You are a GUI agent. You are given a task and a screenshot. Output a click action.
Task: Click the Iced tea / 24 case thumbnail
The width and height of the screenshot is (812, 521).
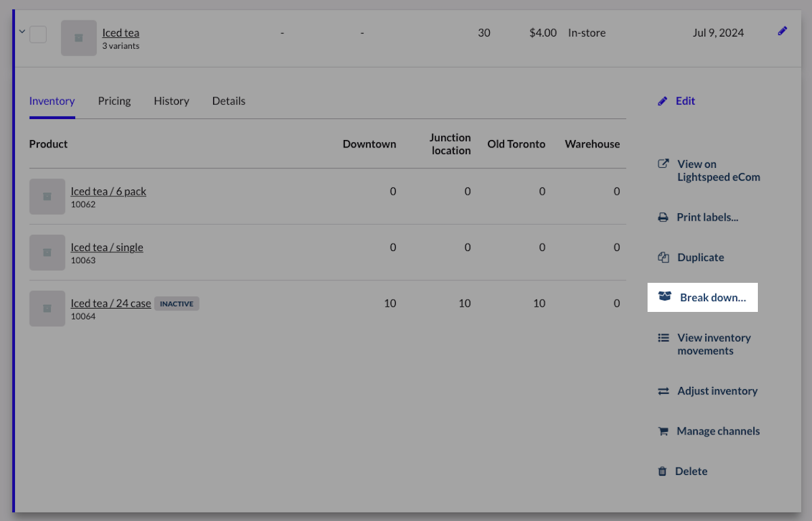[x=47, y=309]
